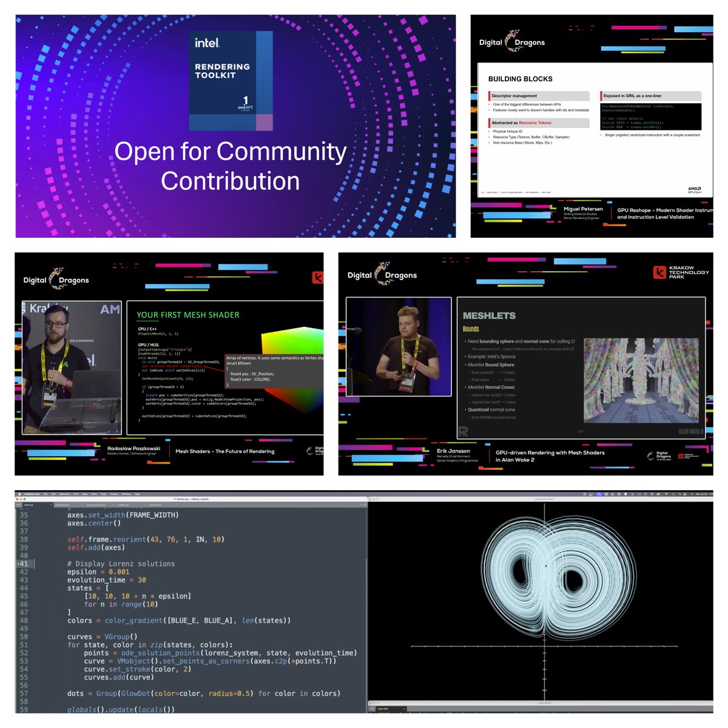
Task: Click the code line 'axes.center()'
Action: coord(94,523)
